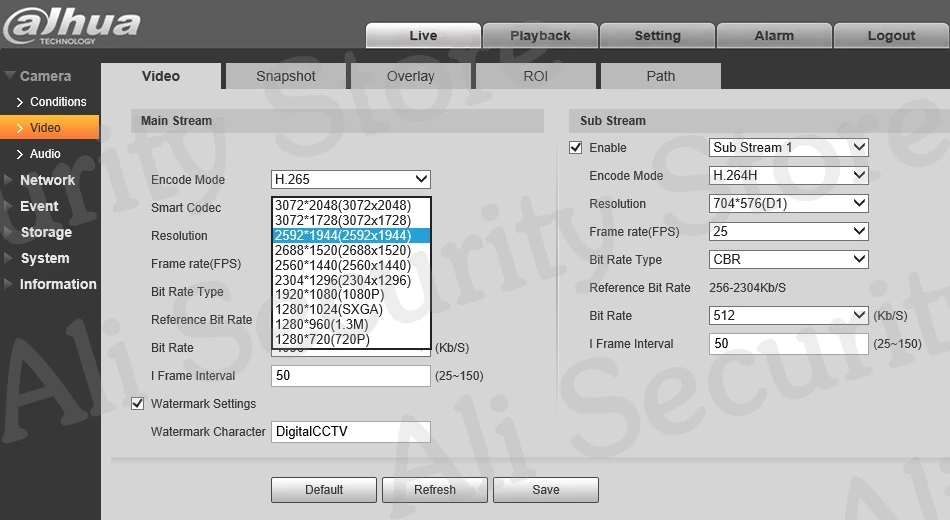The image size is (950, 520).
Task: Click the 256-2304Kb/S reference bit rate text
Action: [x=748, y=288]
